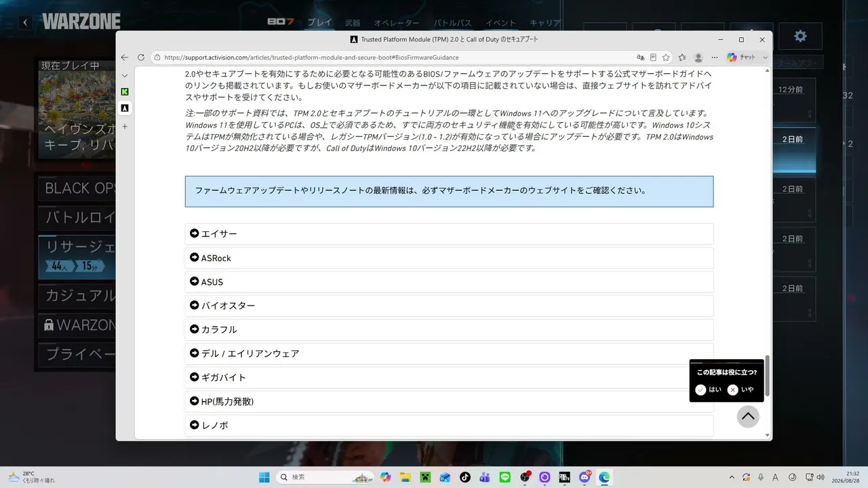Expand the ギガバイト accordion row
This screenshot has width=868, height=488.
click(449, 378)
